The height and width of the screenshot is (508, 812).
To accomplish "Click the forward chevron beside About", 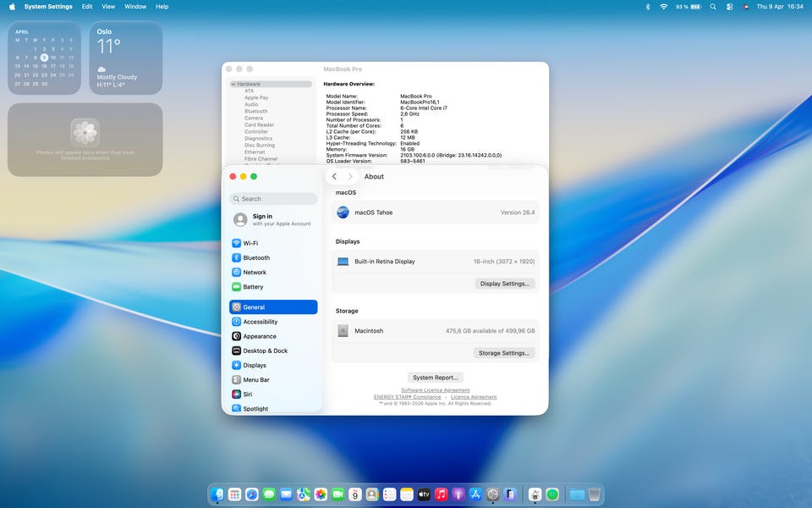I will [350, 176].
